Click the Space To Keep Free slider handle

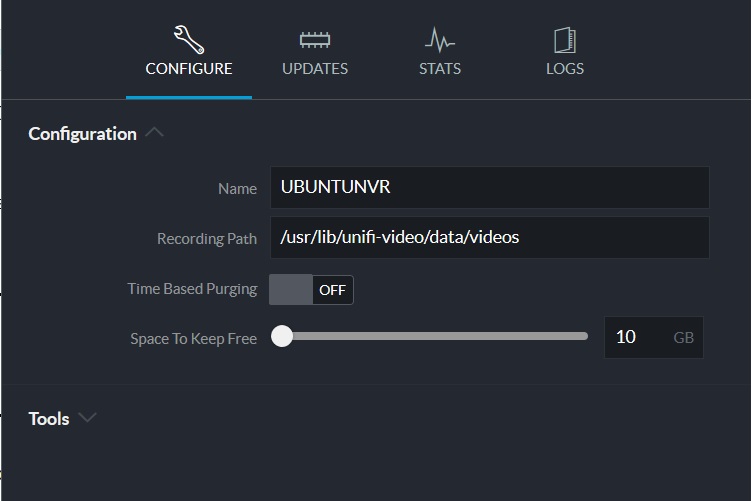(x=282, y=336)
